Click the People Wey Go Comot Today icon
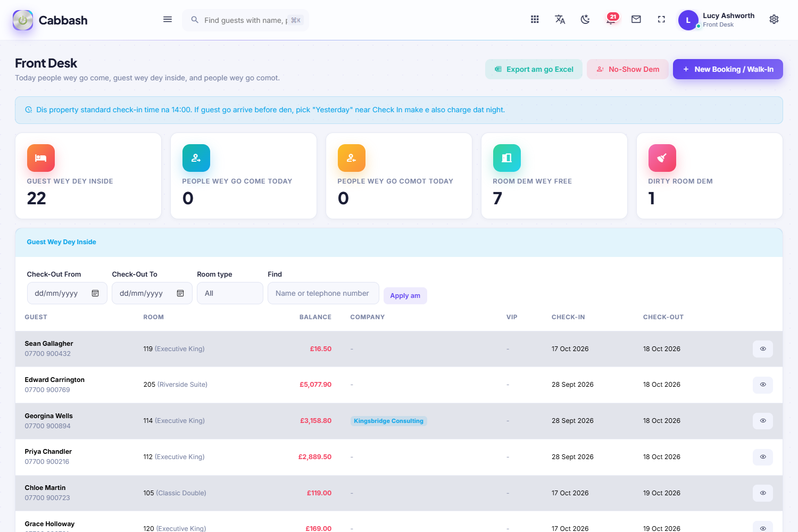The image size is (798, 532). (352, 158)
